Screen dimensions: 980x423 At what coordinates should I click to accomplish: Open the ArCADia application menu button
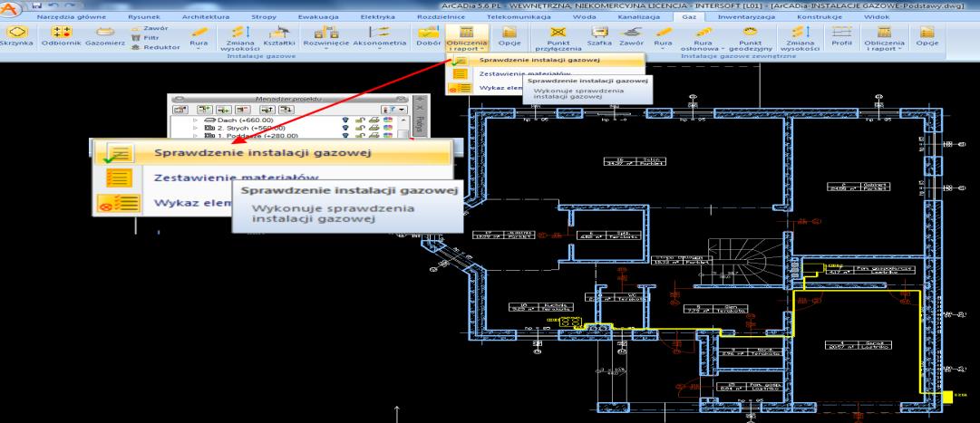click(x=9, y=9)
